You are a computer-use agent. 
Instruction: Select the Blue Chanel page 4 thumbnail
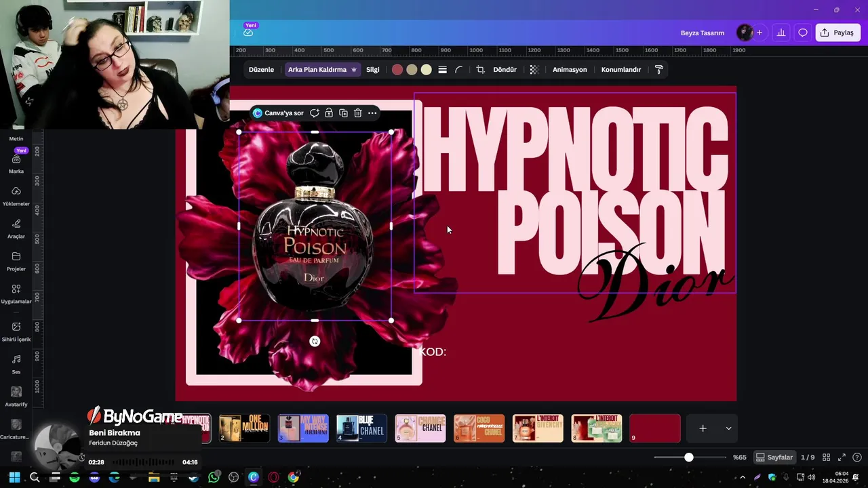(x=362, y=428)
